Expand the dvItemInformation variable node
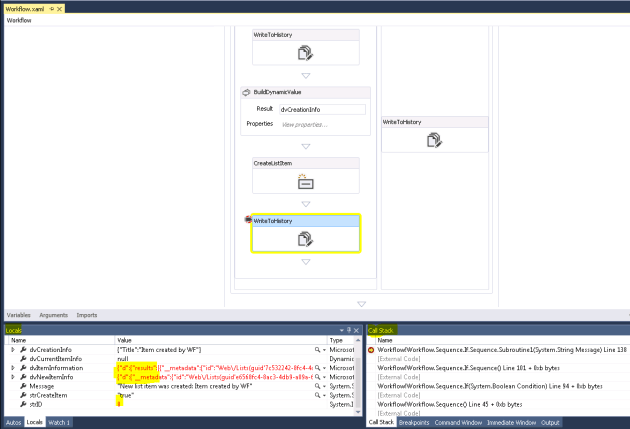 (x=13, y=367)
